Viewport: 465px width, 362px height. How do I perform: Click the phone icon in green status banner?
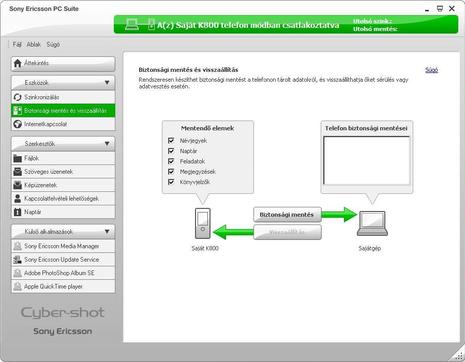pos(151,24)
